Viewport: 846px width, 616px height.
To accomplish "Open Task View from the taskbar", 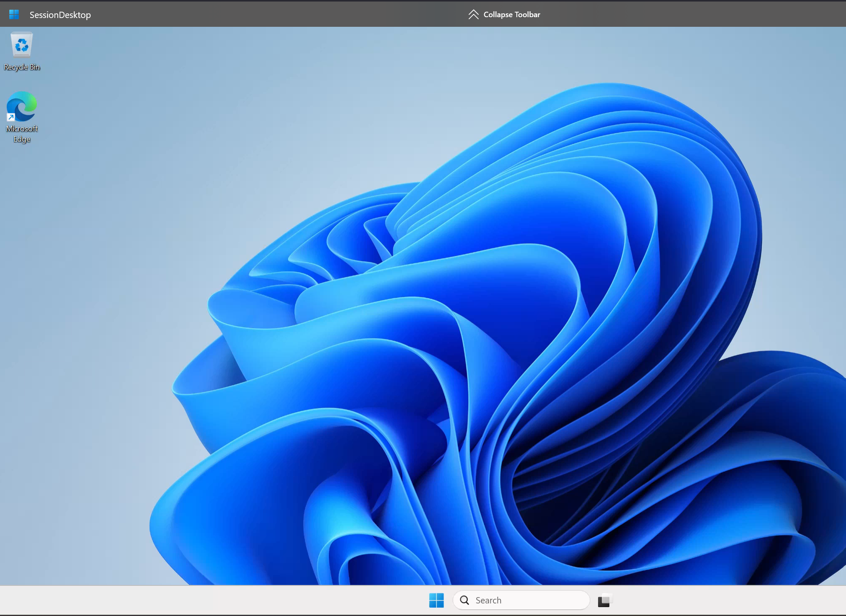I will [604, 600].
